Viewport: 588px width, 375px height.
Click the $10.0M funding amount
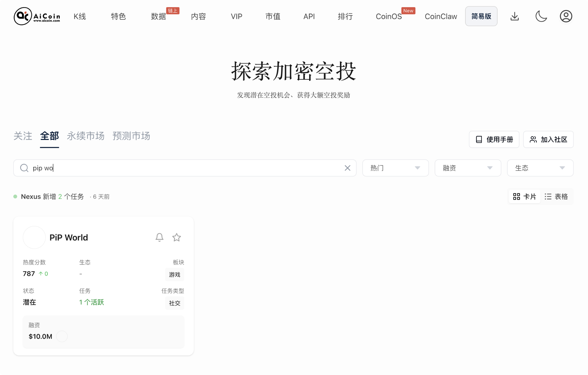point(40,336)
